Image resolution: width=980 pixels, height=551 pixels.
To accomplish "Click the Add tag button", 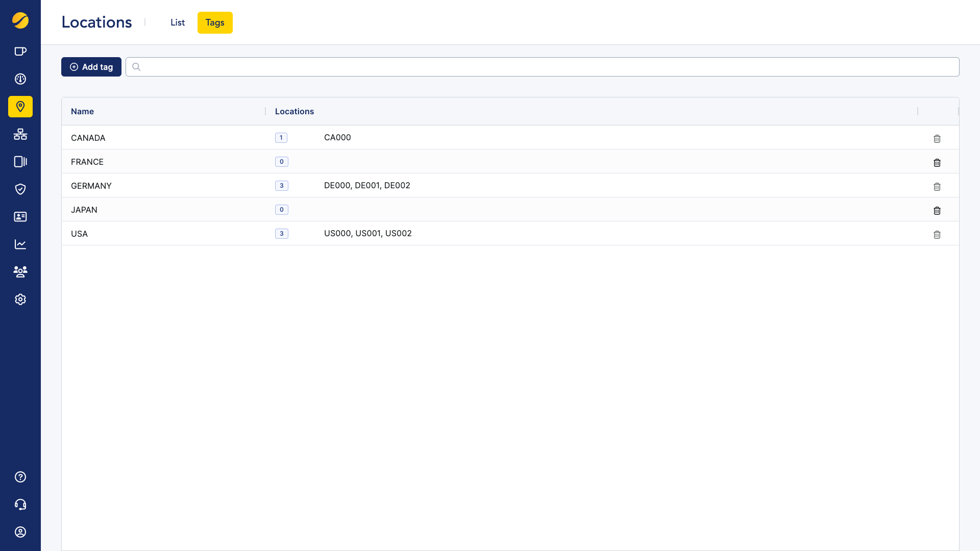I will point(91,67).
